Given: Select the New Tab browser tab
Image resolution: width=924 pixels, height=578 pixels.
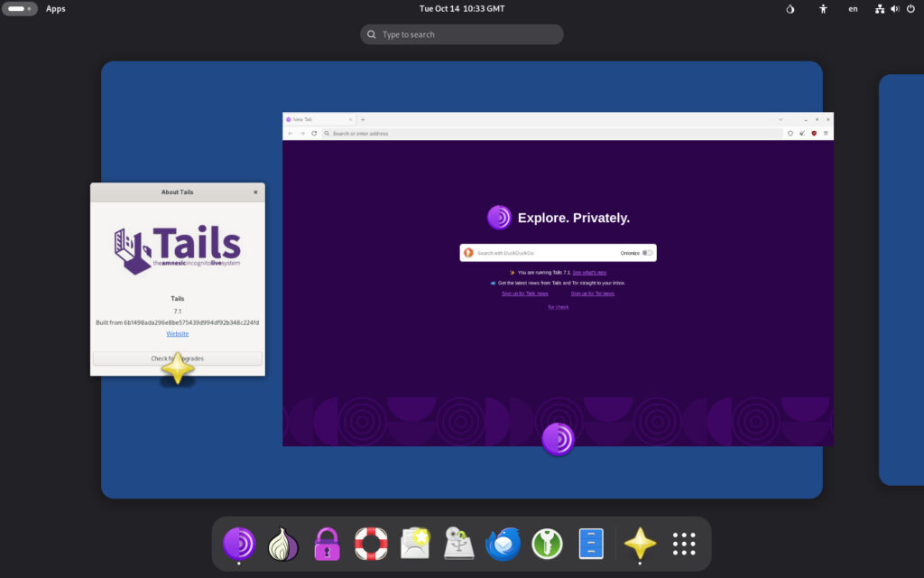Looking at the screenshot, I should (x=314, y=118).
